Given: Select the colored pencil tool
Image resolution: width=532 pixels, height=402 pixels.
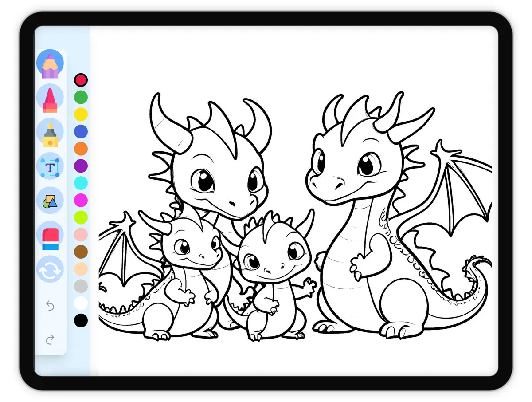Looking at the screenshot, I should pyautogui.click(x=50, y=63).
